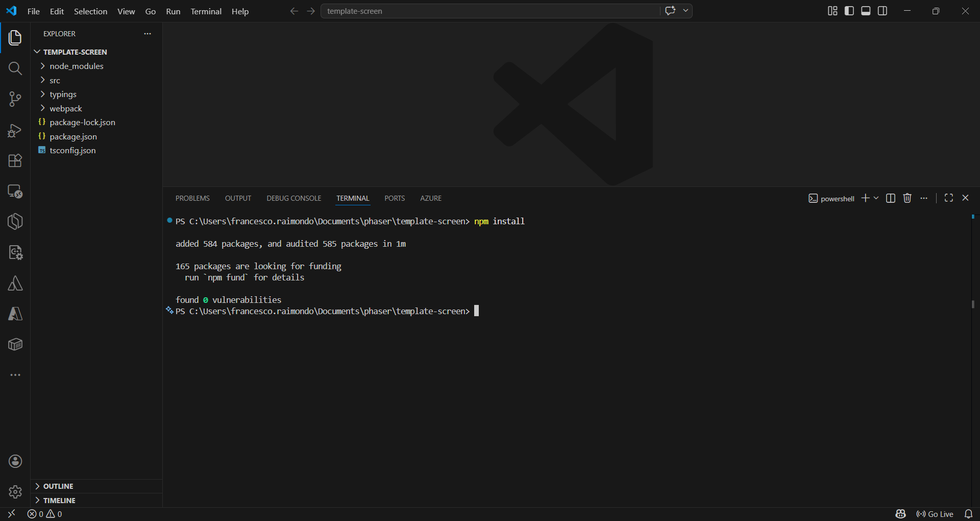Click Go Live in status bar

935,514
